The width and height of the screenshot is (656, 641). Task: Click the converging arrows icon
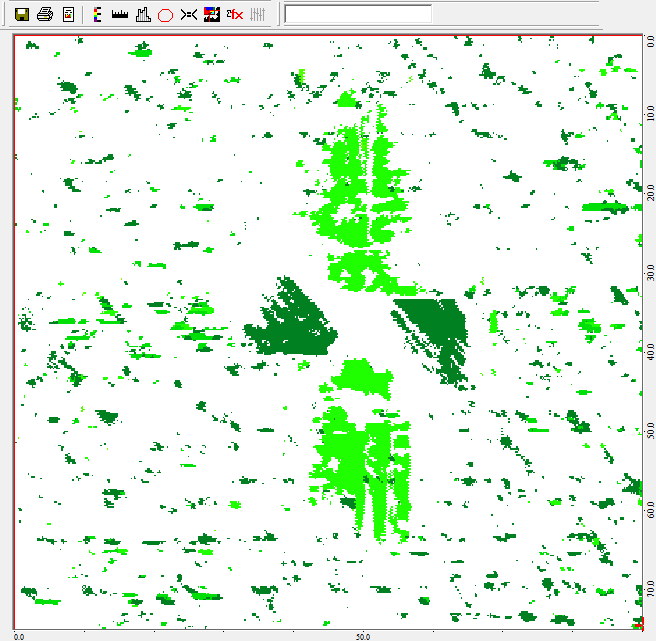click(x=189, y=15)
